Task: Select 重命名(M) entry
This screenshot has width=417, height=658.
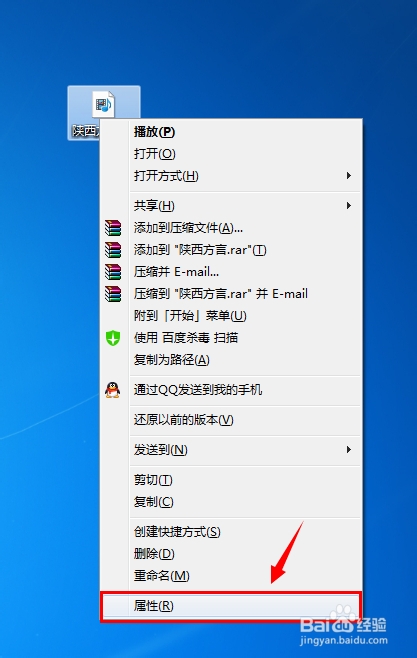Action: [162, 576]
